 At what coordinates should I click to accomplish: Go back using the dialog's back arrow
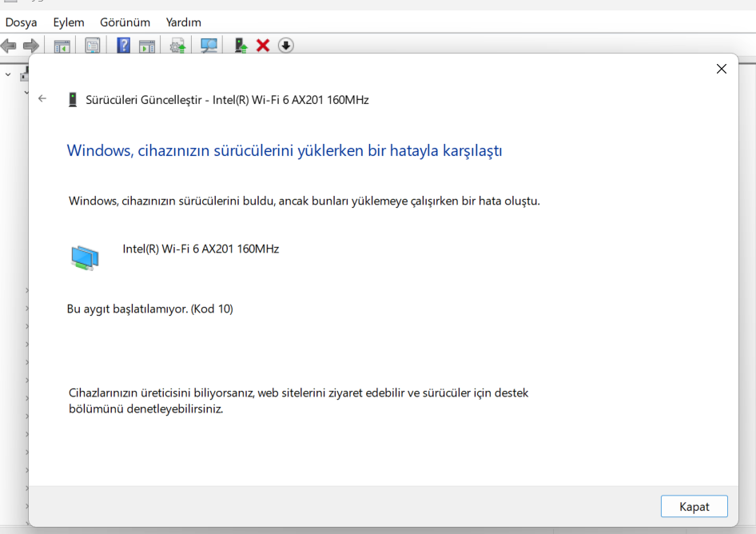(42, 99)
